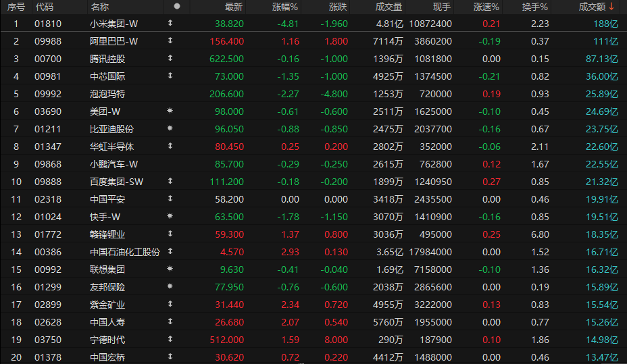The image size is (627, 364).
Task: Click 快手-W change value -1.78
Action: [x=288, y=217]
